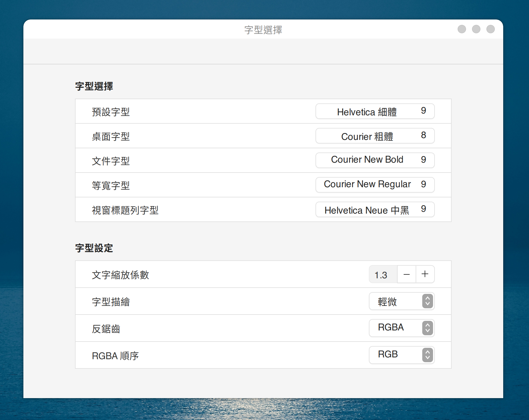Click the leftmost of three title bar circles
529x420 pixels.
[462, 29]
